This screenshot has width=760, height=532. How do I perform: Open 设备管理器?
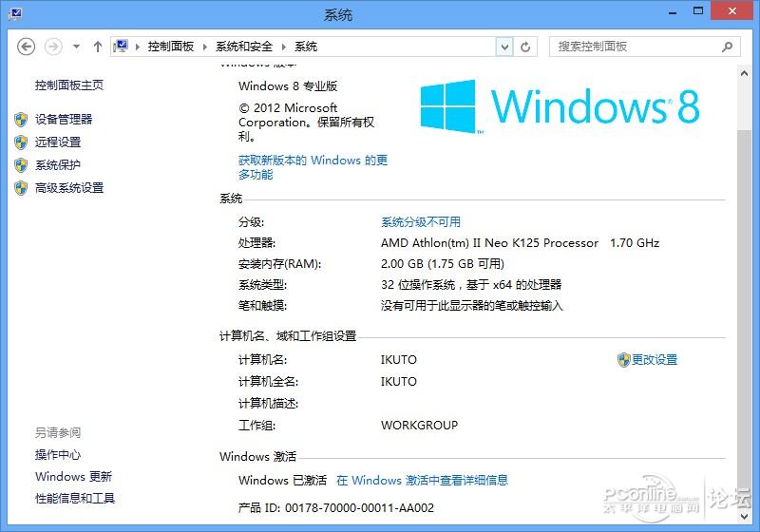[x=64, y=119]
